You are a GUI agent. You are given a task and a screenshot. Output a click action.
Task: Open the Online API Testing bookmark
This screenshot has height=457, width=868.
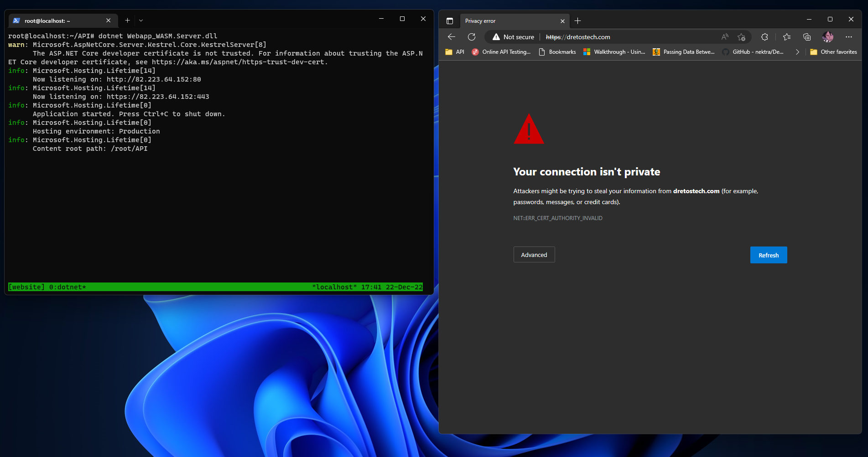click(x=501, y=52)
